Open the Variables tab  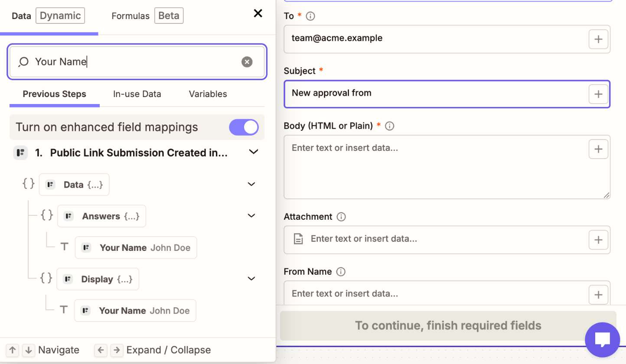[x=208, y=94]
